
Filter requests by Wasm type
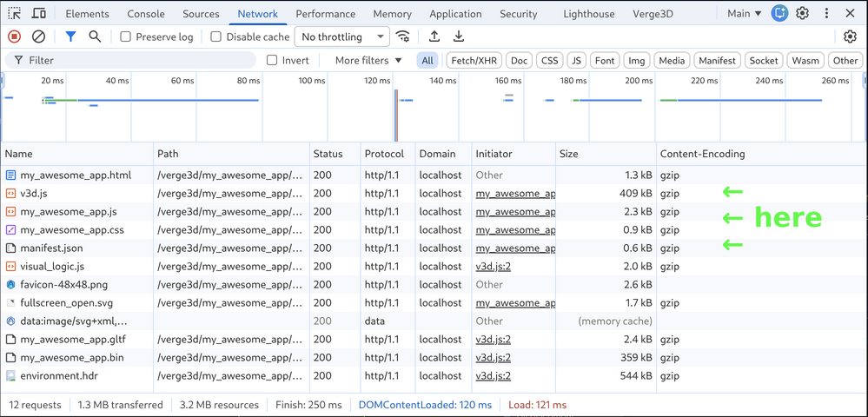[805, 60]
